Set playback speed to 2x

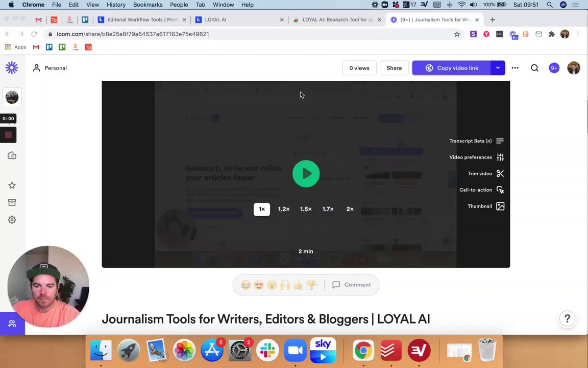pyautogui.click(x=350, y=209)
